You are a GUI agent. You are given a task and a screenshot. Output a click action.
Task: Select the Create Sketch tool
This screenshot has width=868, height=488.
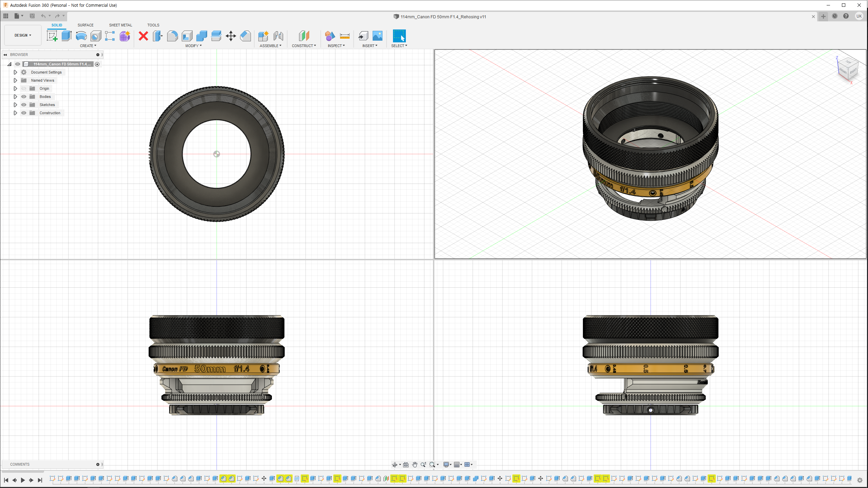[x=52, y=36]
